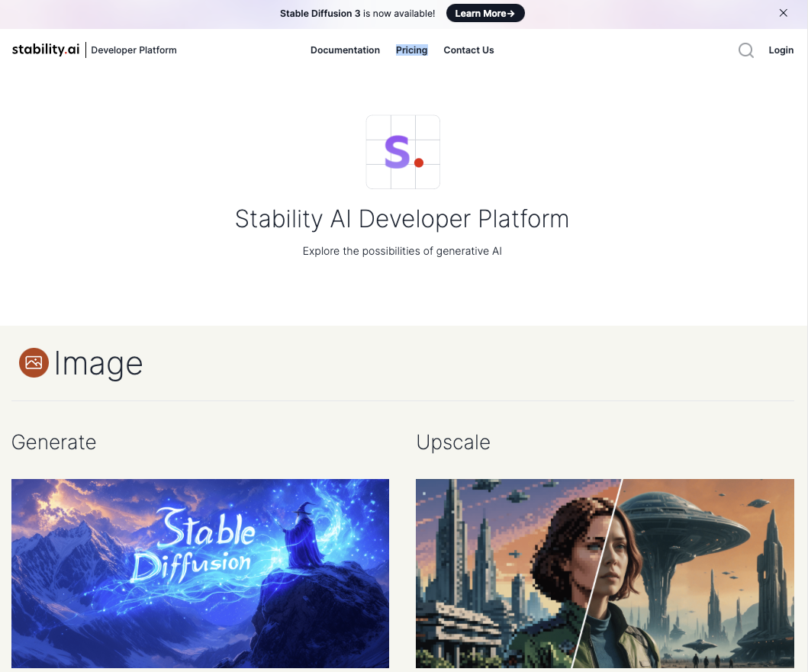Click the Stability AI Developer Platform title
Image resolution: width=808 pixels, height=672 pixels.
tap(402, 219)
